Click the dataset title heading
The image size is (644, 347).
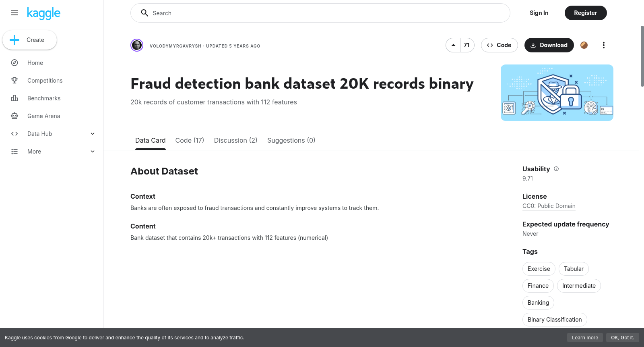(x=302, y=84)
